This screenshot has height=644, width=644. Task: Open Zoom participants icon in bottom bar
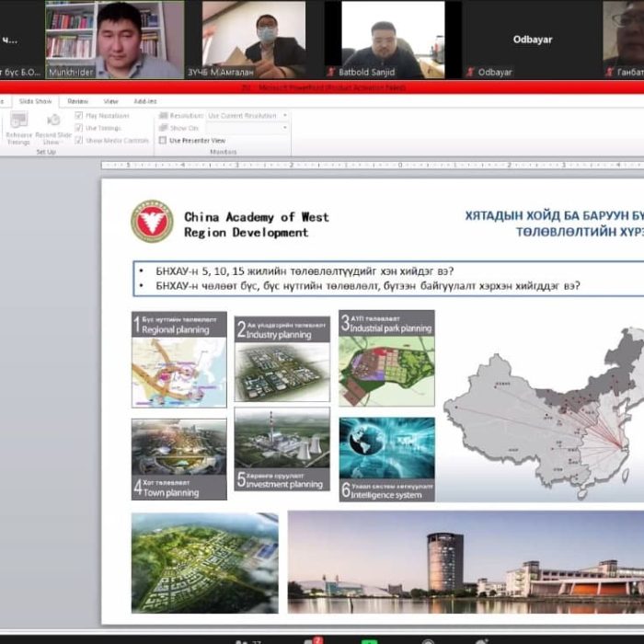tap(243, 640)
